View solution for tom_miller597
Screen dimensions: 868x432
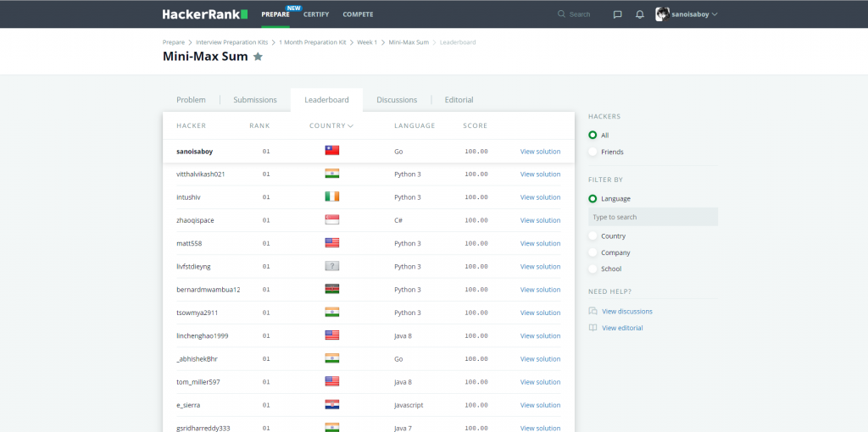click(540, 382)
